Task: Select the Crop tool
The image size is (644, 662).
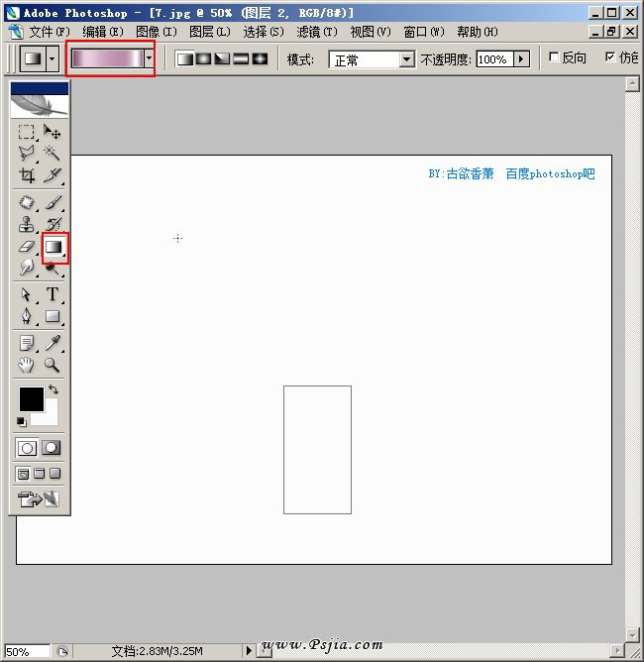Action: pyautogui.click(x=26, y=174)
